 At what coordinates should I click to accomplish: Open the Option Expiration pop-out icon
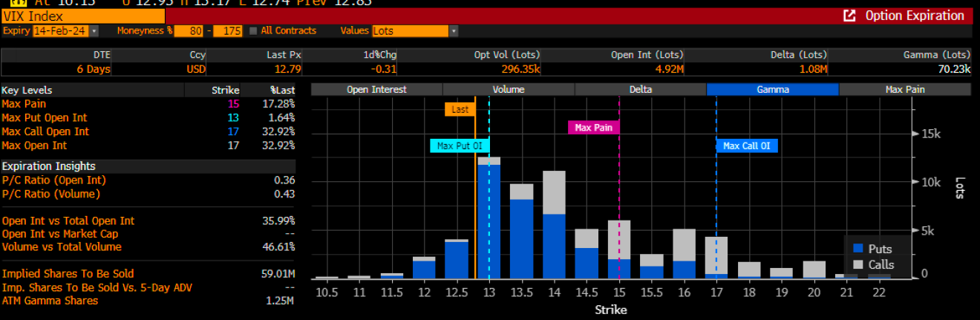[x=849, y=16]
